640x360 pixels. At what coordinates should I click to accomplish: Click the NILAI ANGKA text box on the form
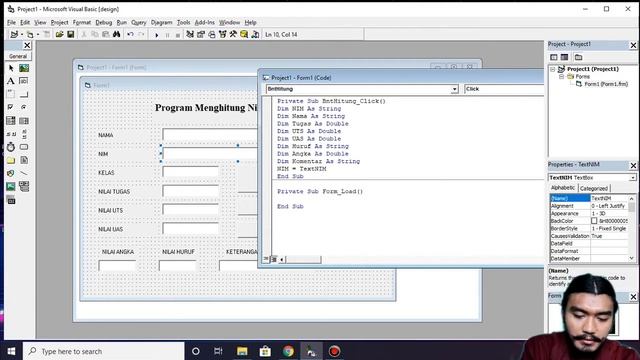point(117,265)
